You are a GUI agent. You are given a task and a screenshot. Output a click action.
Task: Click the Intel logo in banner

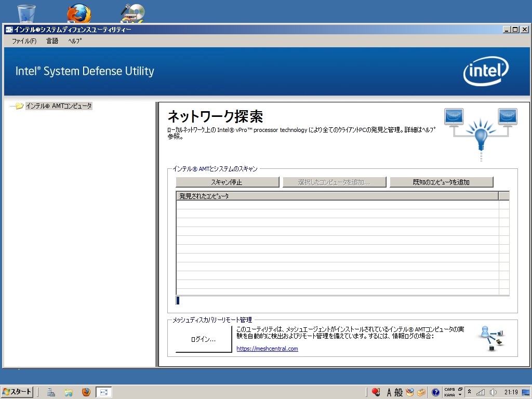click(486, 71)
